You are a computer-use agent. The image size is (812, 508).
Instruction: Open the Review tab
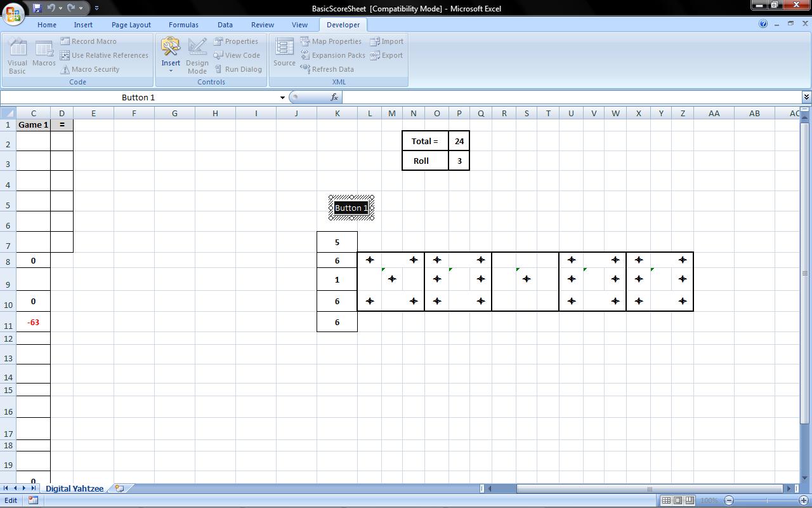click(263, 25)
